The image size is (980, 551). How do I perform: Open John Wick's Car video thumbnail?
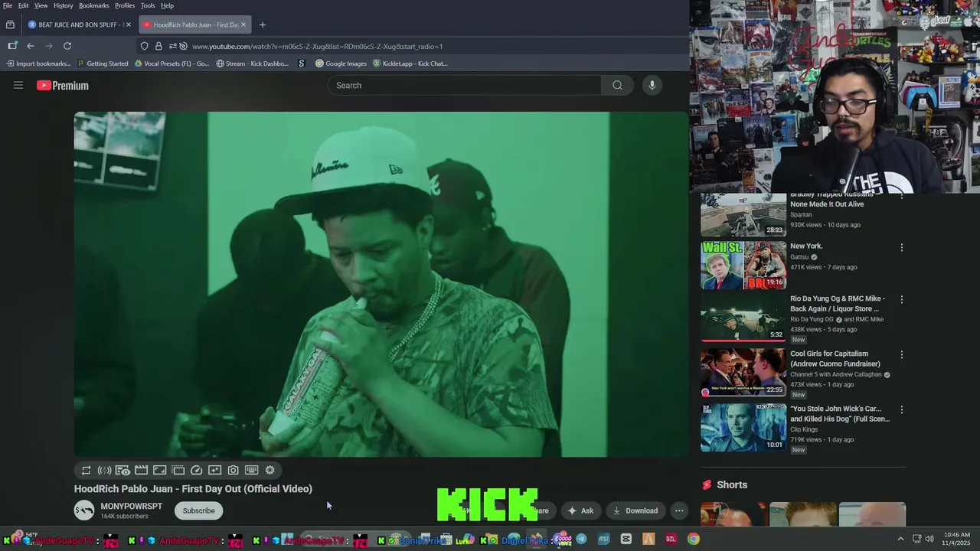pyautogui.click(x=743, y=428)
